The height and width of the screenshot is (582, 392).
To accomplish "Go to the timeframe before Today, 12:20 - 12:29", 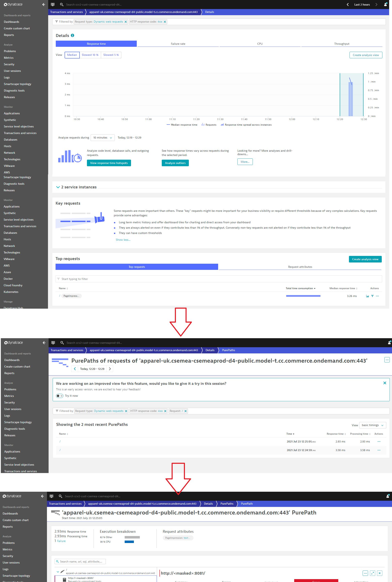I will [x=75, y=369].
